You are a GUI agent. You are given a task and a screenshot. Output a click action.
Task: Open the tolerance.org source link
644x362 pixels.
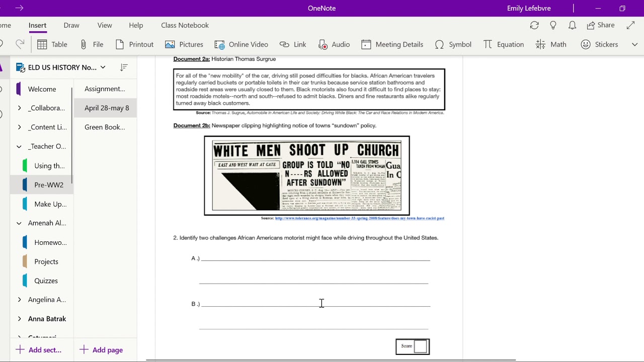pyautogui.click(x=359, y=218)
